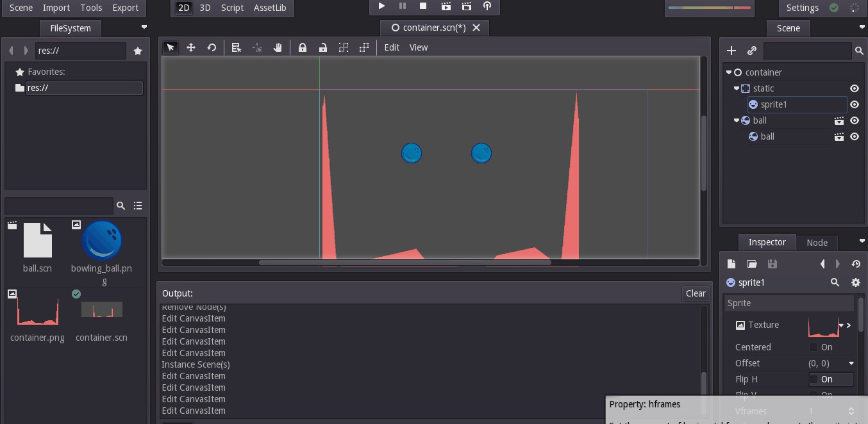Click the FileSystem search magnifier icon
The width and height of the screenshot is (868, 424).
[121, 206]
